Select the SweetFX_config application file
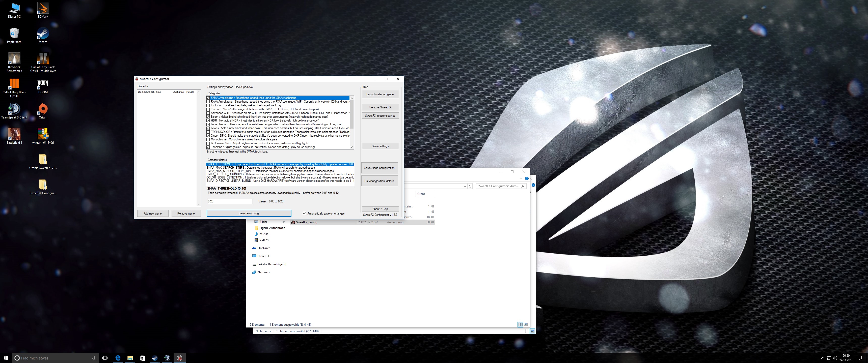868x363 pixels. (306, 222)
